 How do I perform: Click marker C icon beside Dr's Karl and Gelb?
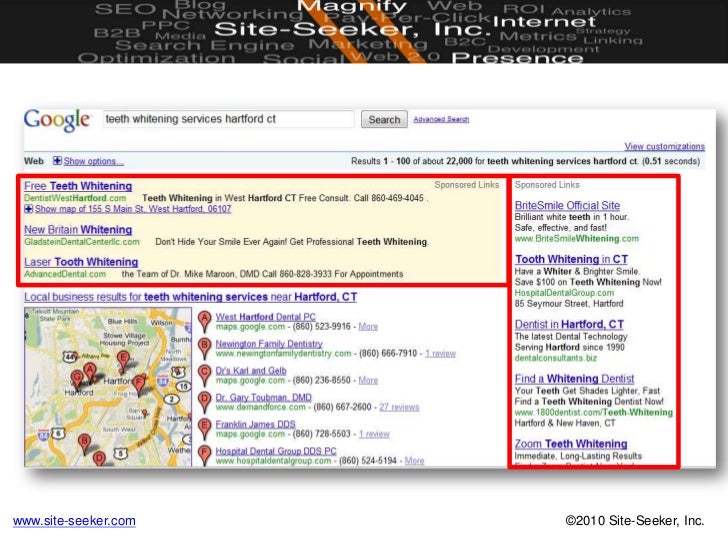click(204, 375)
